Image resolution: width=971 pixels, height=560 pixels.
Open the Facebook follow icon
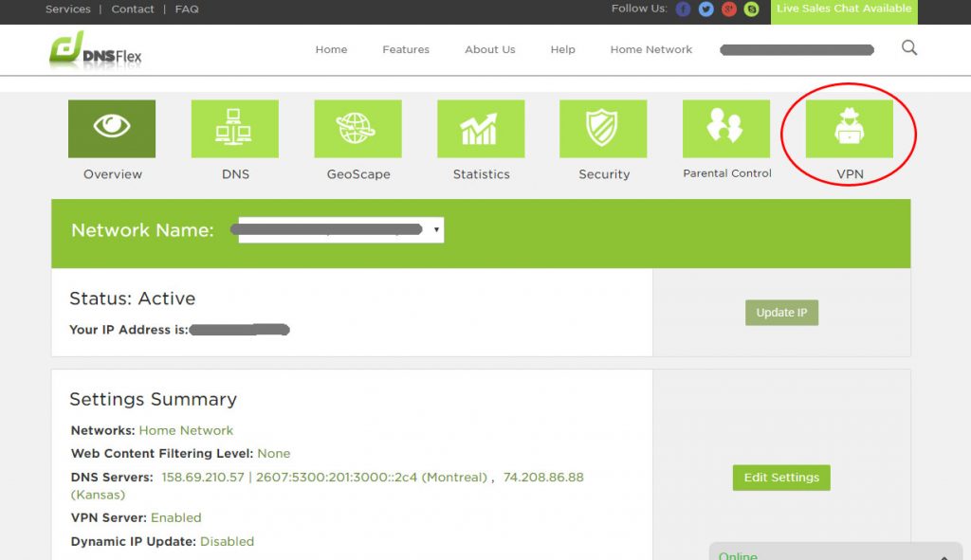[683, 9]
